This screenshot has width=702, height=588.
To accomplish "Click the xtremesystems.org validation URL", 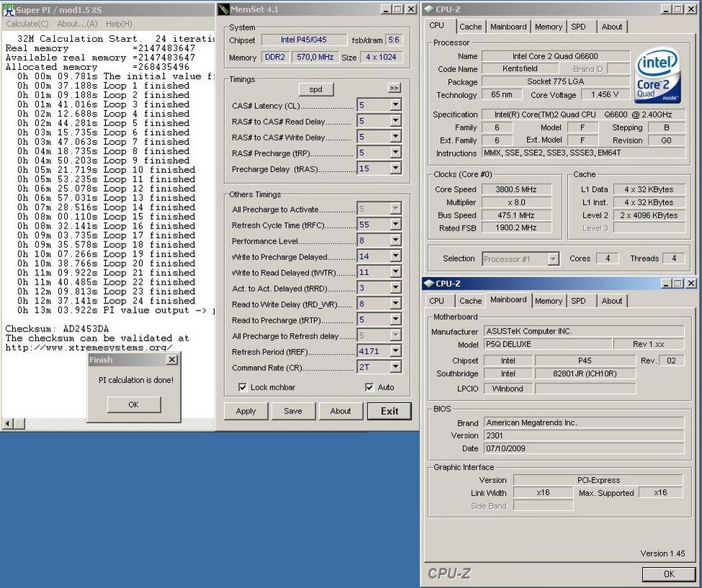I will [89, 348].
